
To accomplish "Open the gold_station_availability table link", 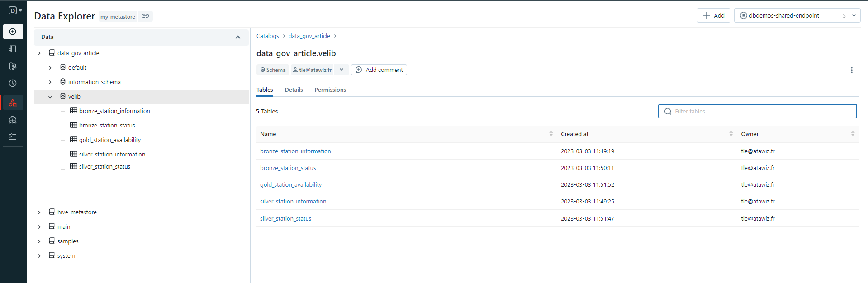I will click(x=291, y=185).
